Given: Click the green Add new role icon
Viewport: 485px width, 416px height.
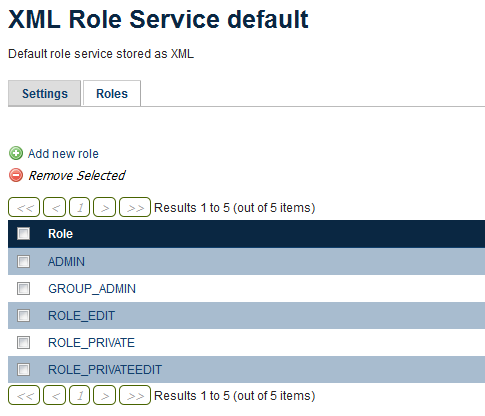Looking at the screenshot, I should pos(16,153).
